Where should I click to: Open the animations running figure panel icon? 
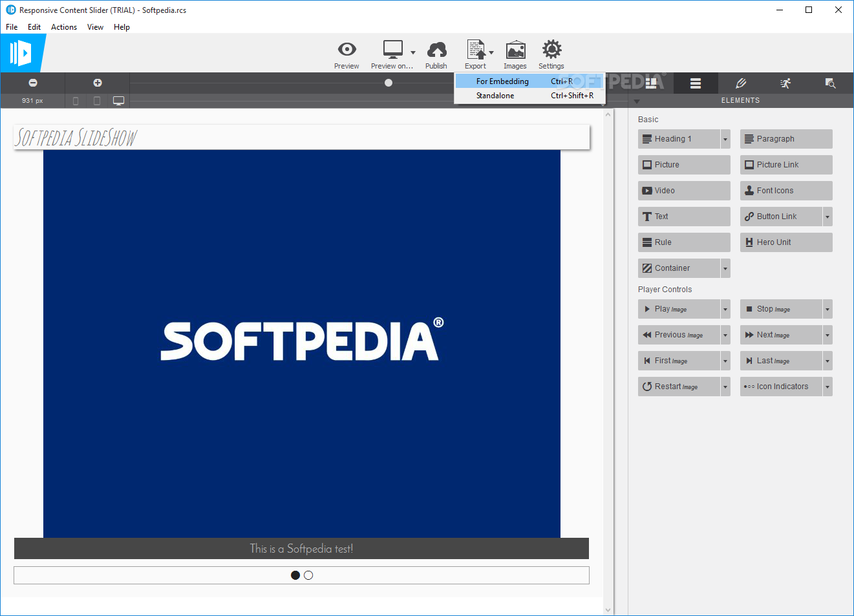coord(785,83)
